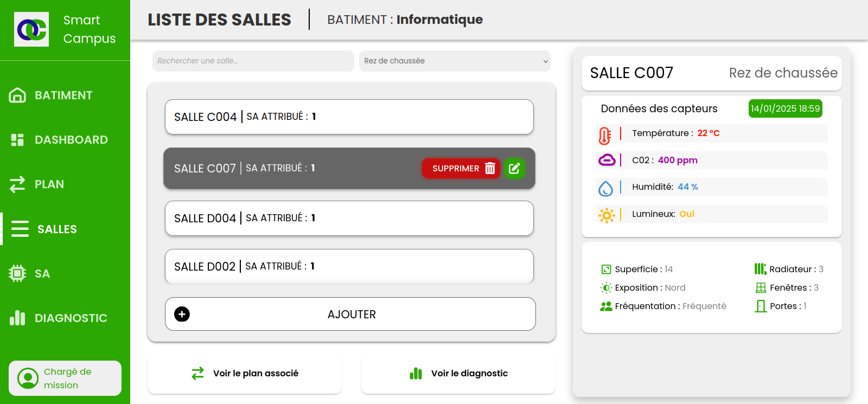
Task: Click the SALLES list icon
Action: (20, 229)
